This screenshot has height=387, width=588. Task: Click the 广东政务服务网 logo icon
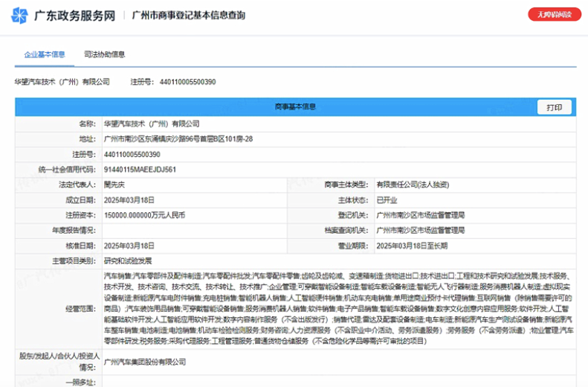22,15
